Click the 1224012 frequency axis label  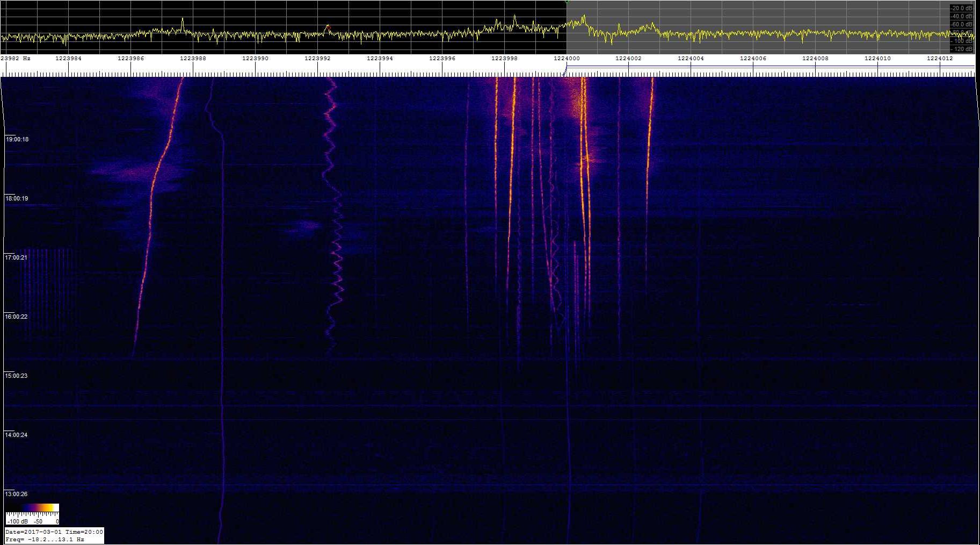(940, 59)
